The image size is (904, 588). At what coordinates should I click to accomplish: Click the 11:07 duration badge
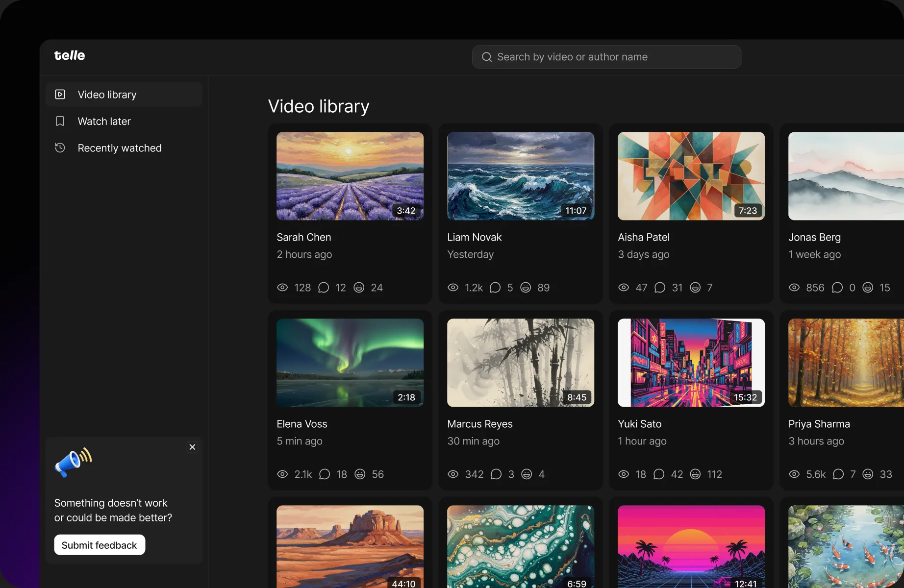coord(576,211)
